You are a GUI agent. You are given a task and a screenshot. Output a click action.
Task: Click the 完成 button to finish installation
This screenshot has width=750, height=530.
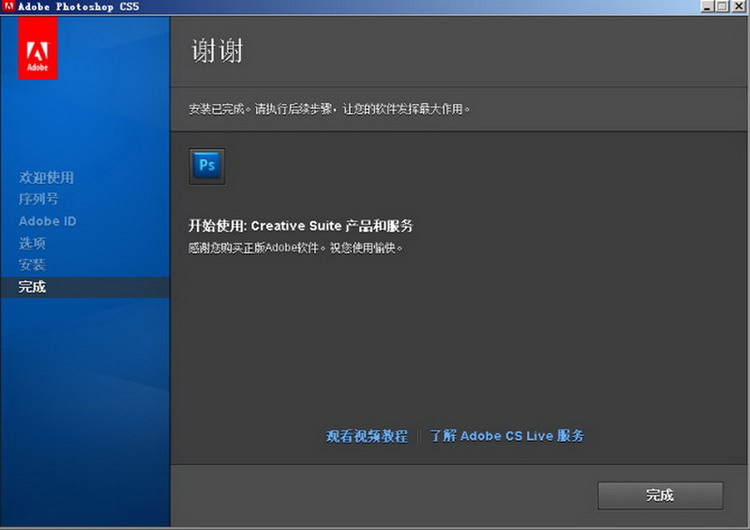click(660, 495)
